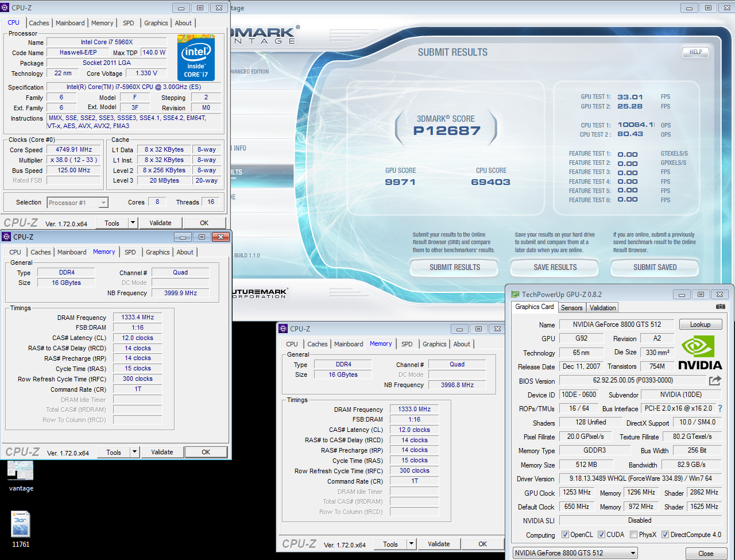Click the Bandwidth value 82.9 GB/s
This screenshot has width=735, height=560.
[691, 464]
